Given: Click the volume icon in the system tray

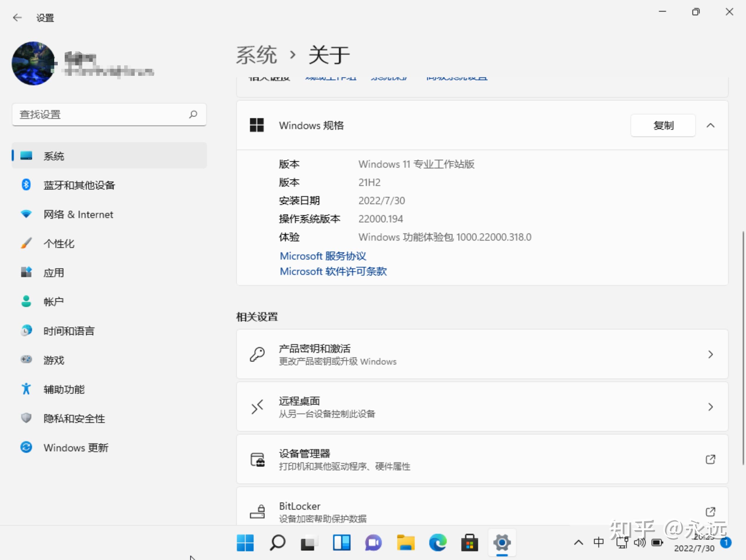Looking at the screenshot, I should pyautogui.click(x=639, y=543).
